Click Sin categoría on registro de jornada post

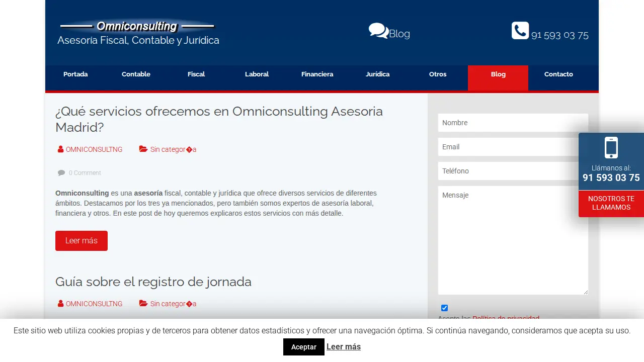click(x=173, y=304)
